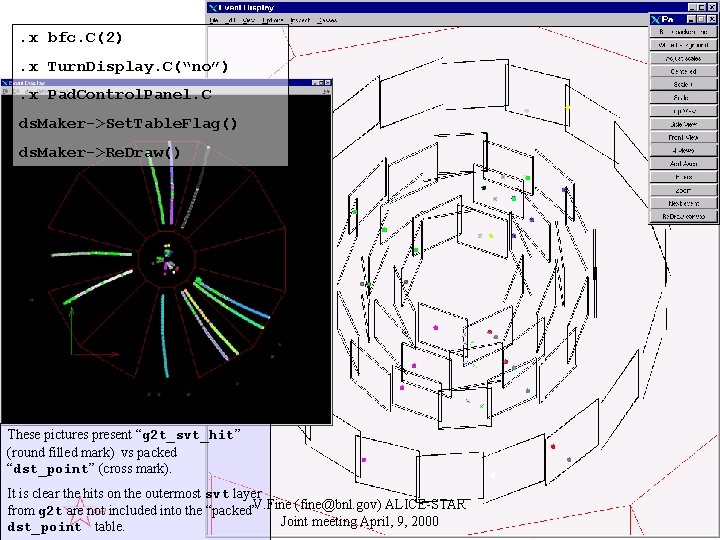Image resolution: width=720 pixels, height=540 pixels.
Task: Switch to Side View
Action: pyautogui.click(x=683, y=124)
